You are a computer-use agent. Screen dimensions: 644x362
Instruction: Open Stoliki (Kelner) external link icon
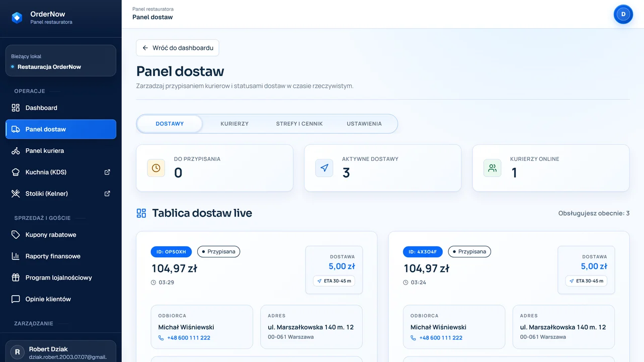pos(107,194)
